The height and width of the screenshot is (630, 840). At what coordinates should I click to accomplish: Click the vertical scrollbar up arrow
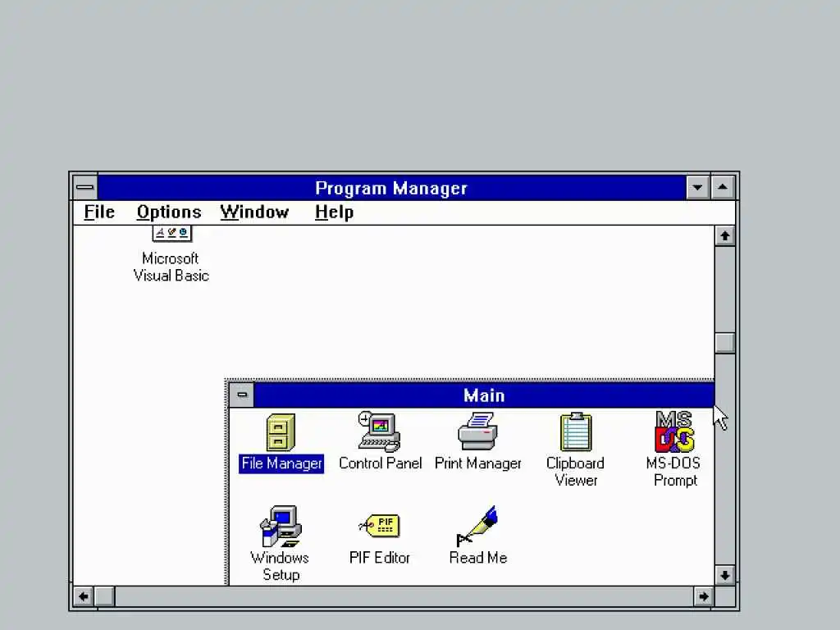pyautogui.click(x=725, y=236)
